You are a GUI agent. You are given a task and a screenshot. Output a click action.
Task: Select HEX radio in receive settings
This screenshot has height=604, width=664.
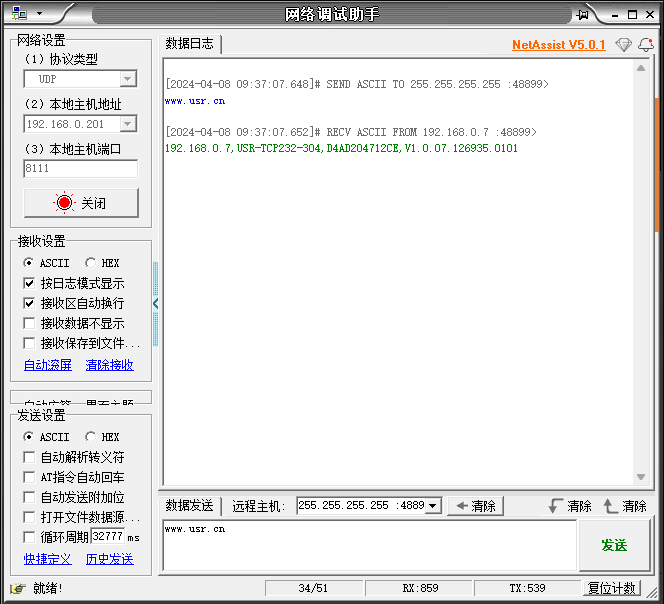tap(91, 263)
